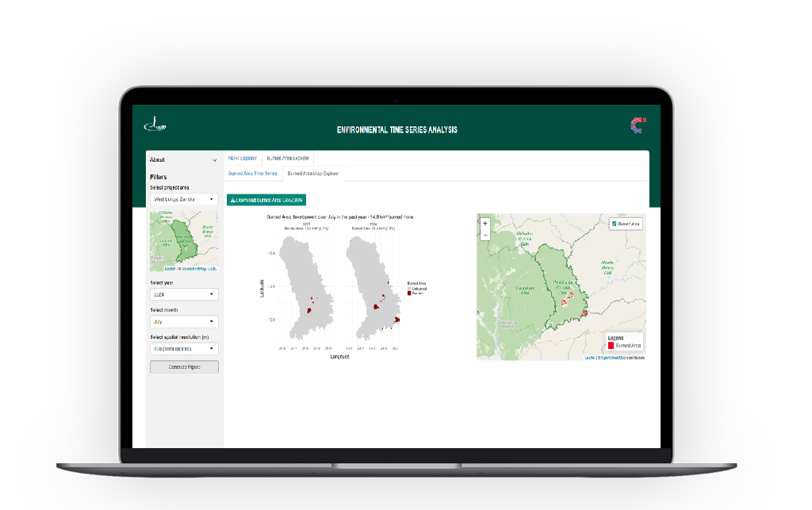The width and height of the screenshot is (812, 510).
Task: Switch to the NDVI Explorer tab
Action: (x=243, y=159)
